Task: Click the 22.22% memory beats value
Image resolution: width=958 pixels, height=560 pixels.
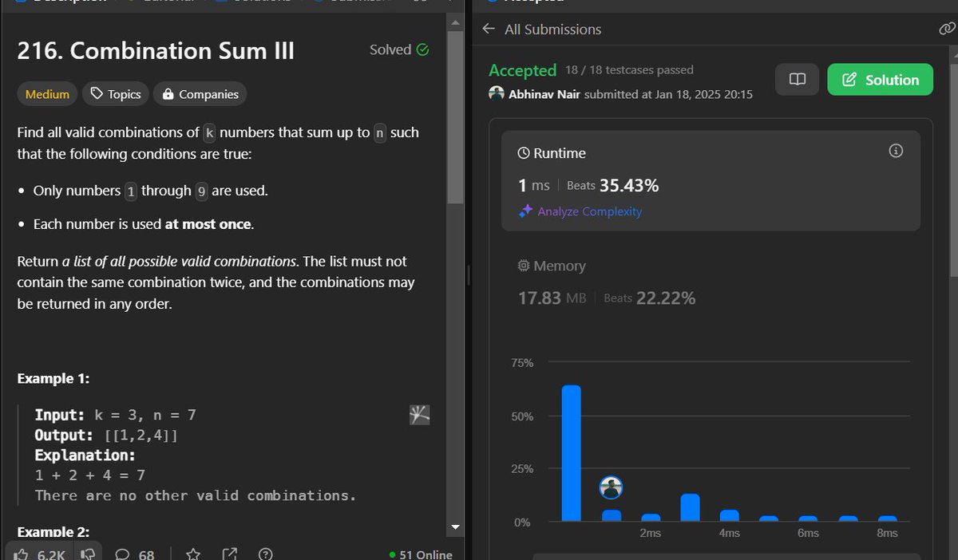Action: 666,298
